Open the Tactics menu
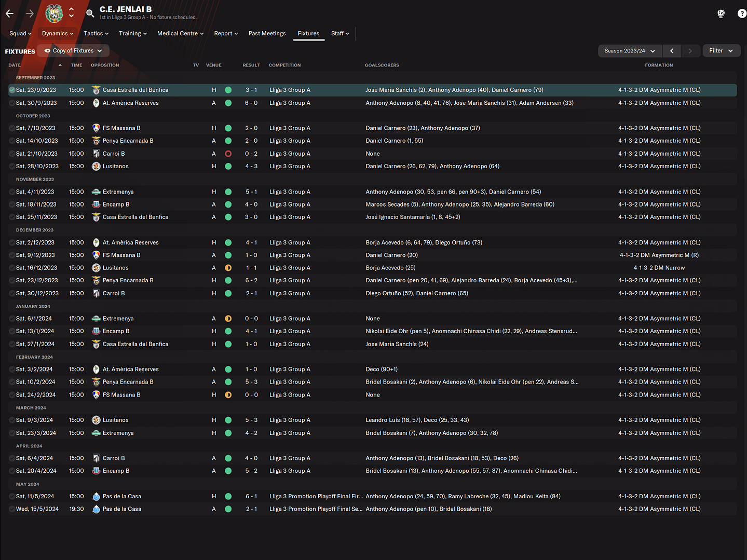The image size is (747, 560). [x=96, y=34]
